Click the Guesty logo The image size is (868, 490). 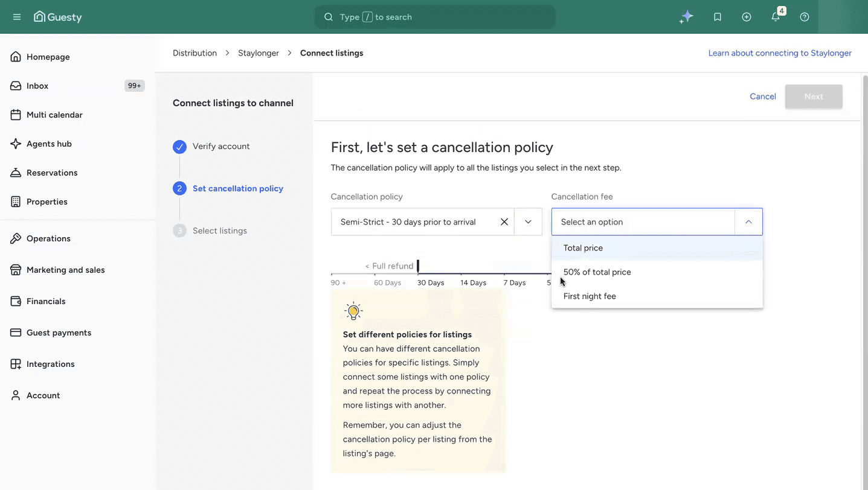[58, 17]
